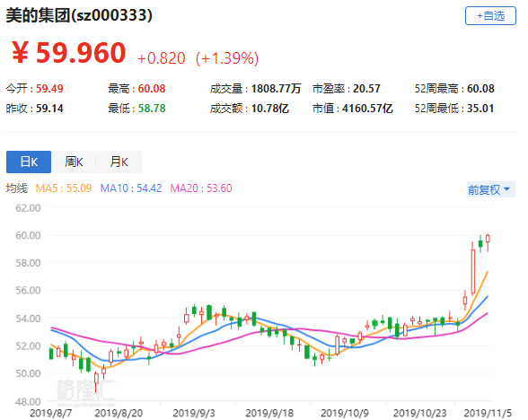Select the last red candlestick near 60.00

(x=488, y=240)
